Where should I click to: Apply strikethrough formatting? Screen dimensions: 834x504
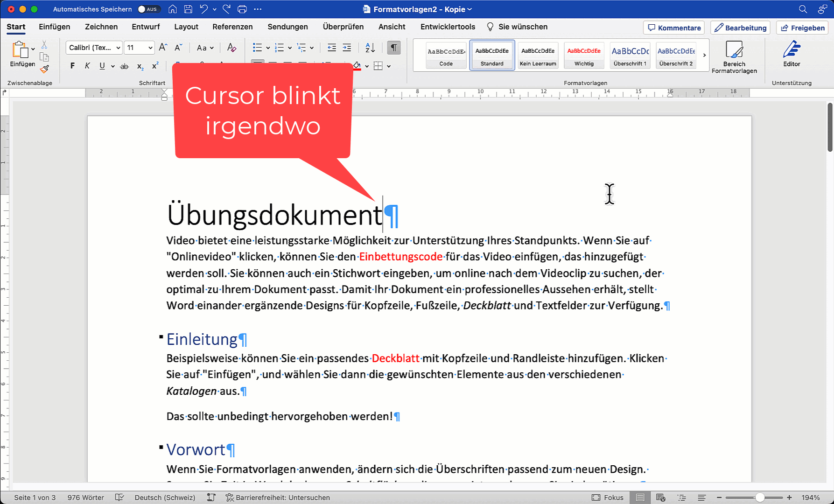pyautogui.click(x=124, y=66)
